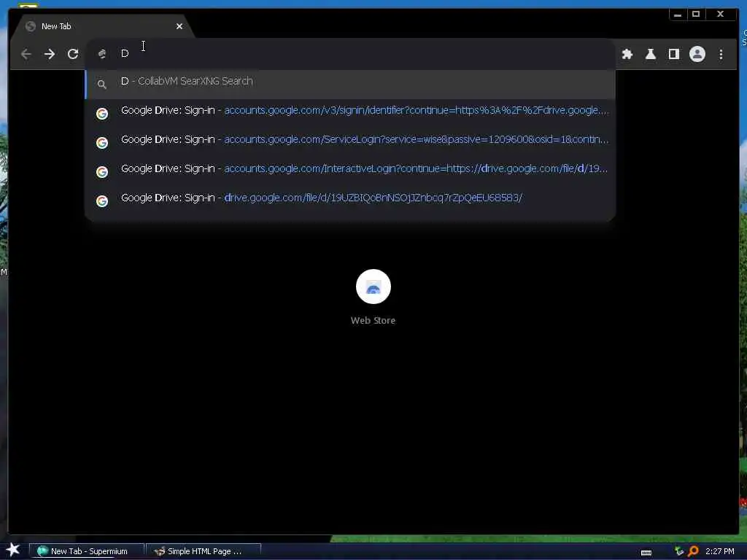Click the orange magnifier tray icon
747x560 pixels.
coord(693,551)
